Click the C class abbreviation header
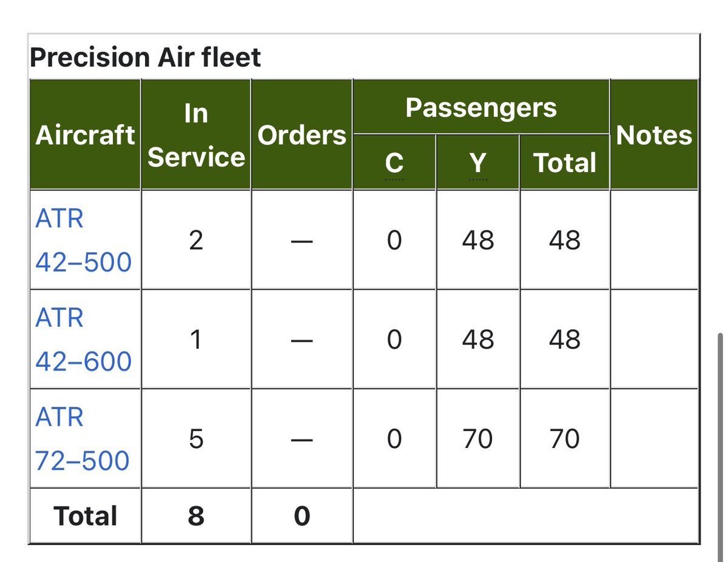Image resolution: width=728 pixels, height=562 pixels. coord(394,162)
